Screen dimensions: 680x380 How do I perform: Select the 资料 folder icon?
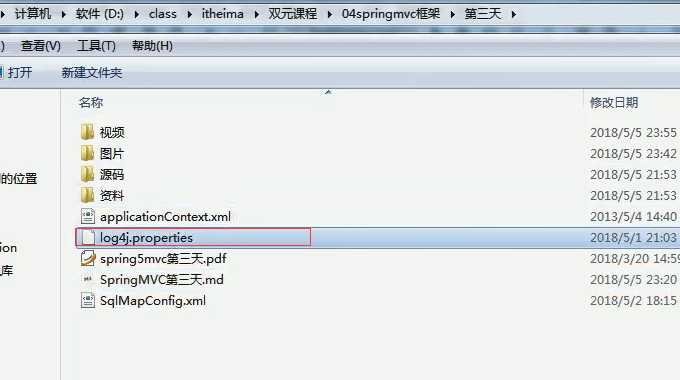(87, 195)
